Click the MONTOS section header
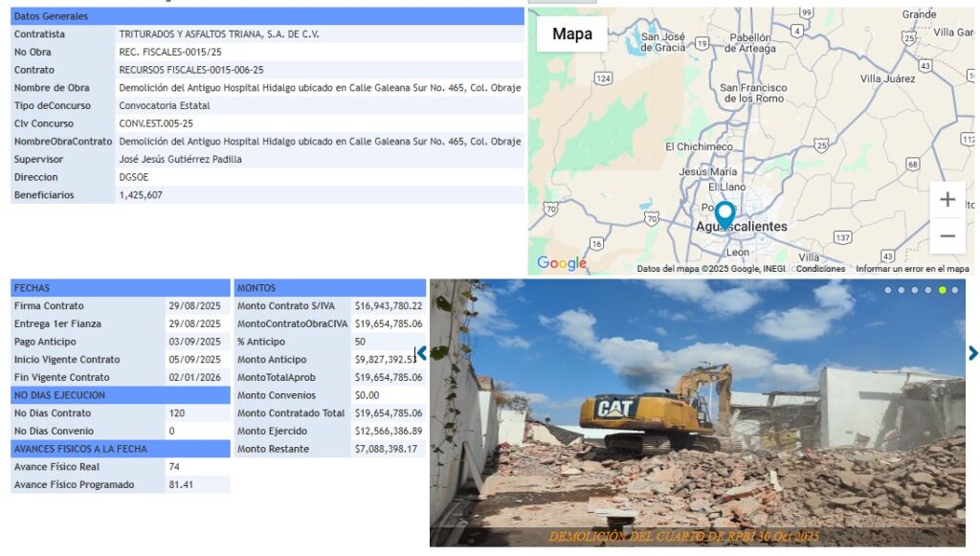The height and width of the screenshot is (556, 980). point(329,288)
